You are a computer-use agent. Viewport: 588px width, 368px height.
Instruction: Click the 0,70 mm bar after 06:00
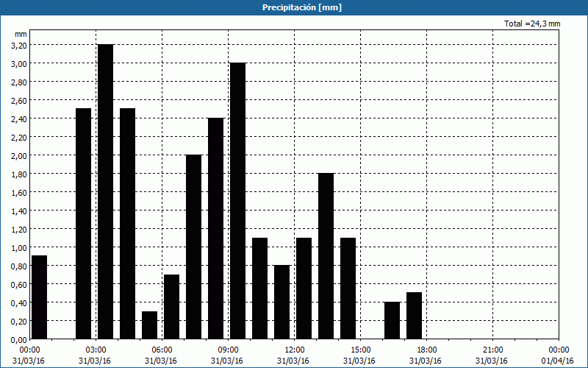pyautogui.click(x=171, y=307)
